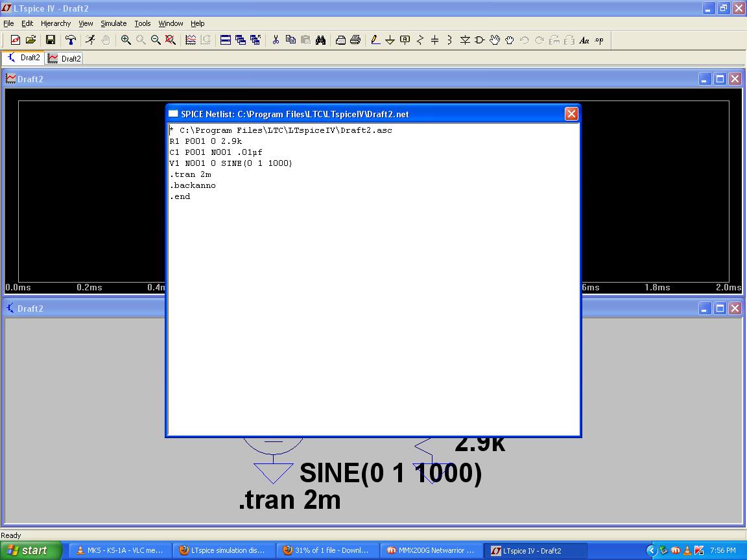The image size is (747, 560).
Task: Maximize the Draft2 waveform window
Action: coord(720,79)
